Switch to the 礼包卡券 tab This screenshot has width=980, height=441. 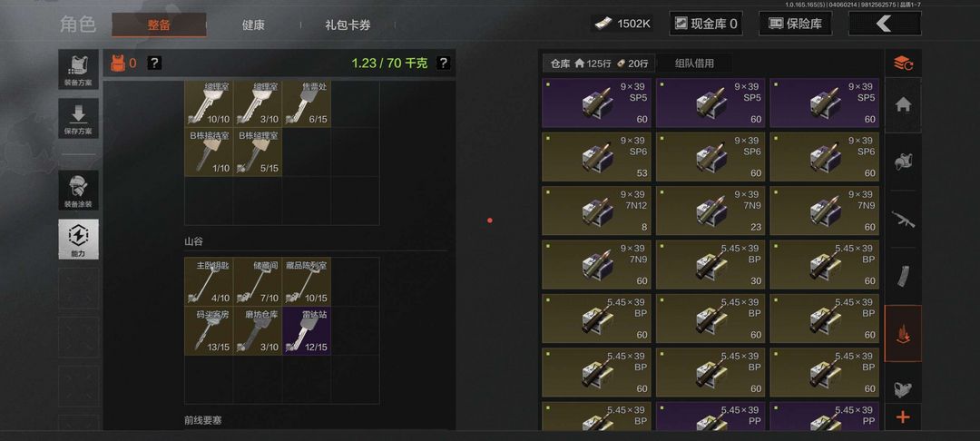tap(348, 25)
